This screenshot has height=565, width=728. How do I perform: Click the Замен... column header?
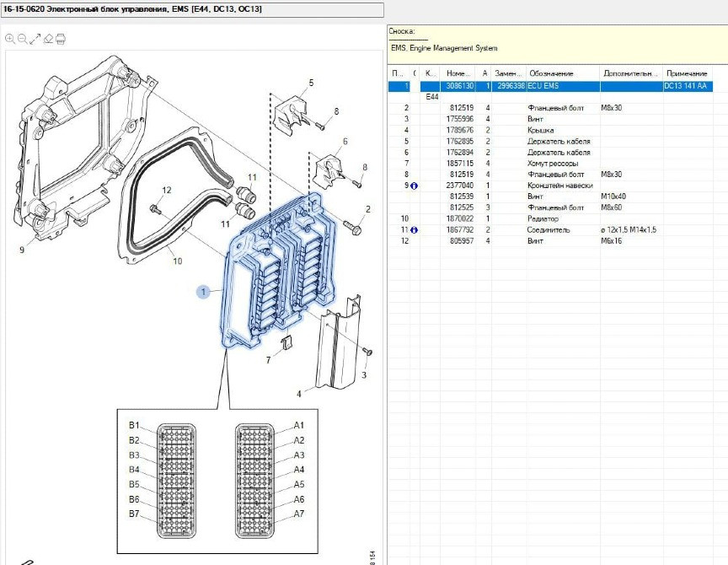[x=509, y=73]
